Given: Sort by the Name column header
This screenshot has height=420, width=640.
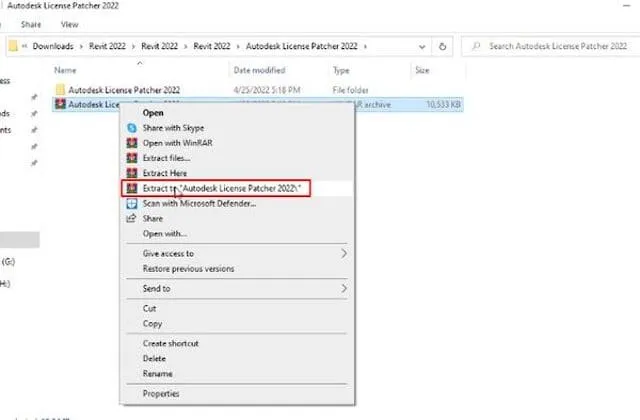Looking at the screenshot, I should point(65,70).
